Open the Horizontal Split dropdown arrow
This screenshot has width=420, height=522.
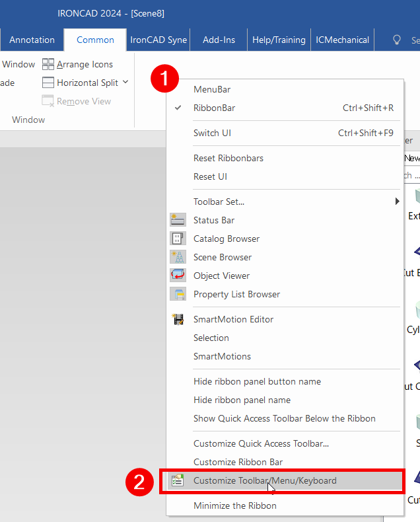(125, 83)
